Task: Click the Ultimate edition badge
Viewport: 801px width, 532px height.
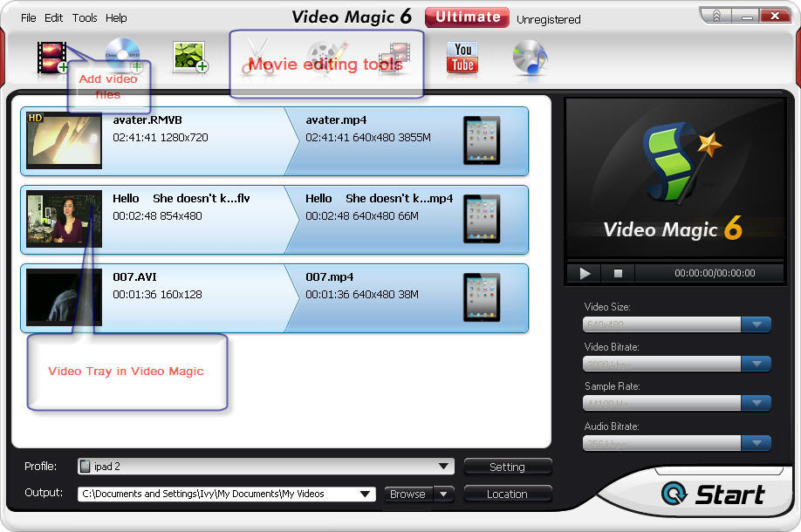Action: click(x=467, y=17)
